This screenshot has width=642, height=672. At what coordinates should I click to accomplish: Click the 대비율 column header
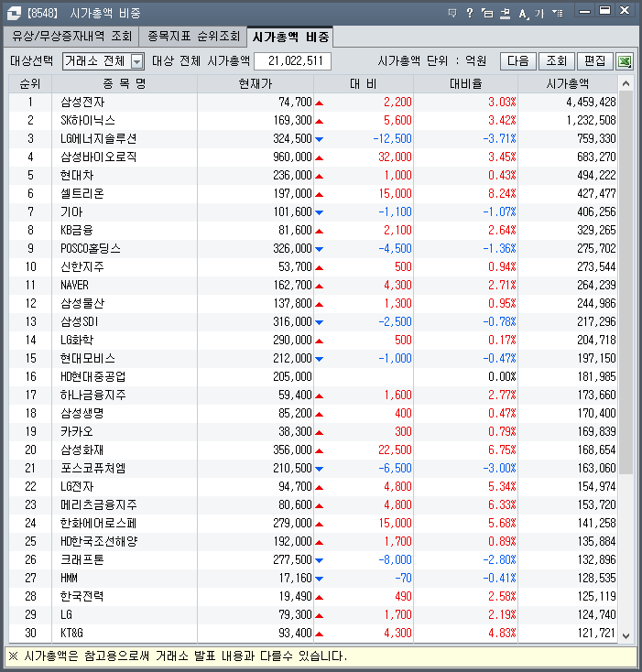tap(466, 83)
